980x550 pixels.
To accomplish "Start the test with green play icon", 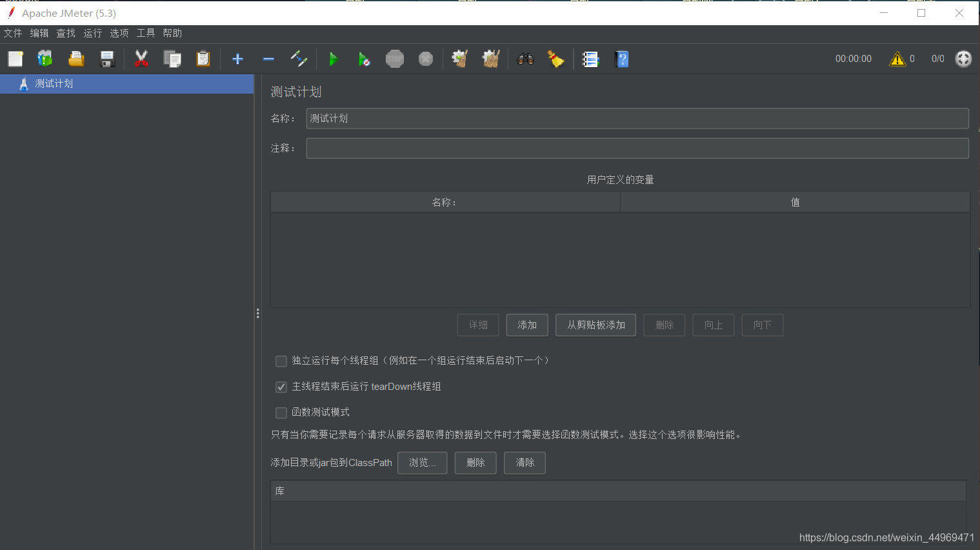I will tap(334, 59).
